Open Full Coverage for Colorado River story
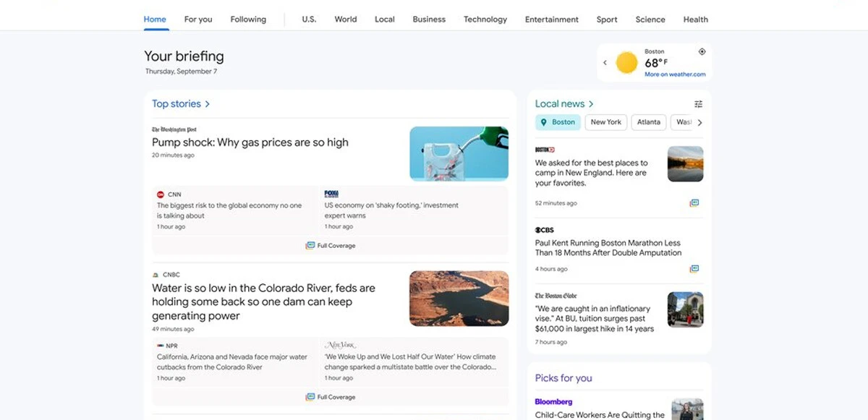The image size is (868, 420). tap(331, 397)
